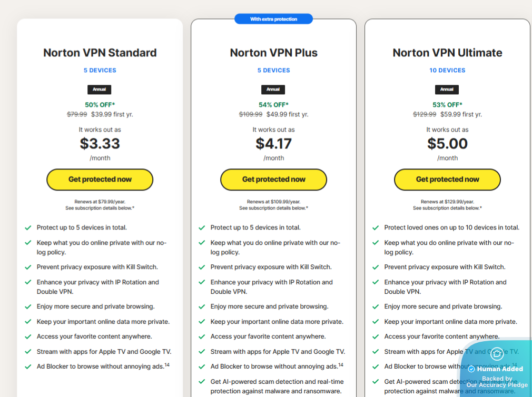Toggle the Annual badge on Norton VPN Standard
532x397 pixels.
100,89
